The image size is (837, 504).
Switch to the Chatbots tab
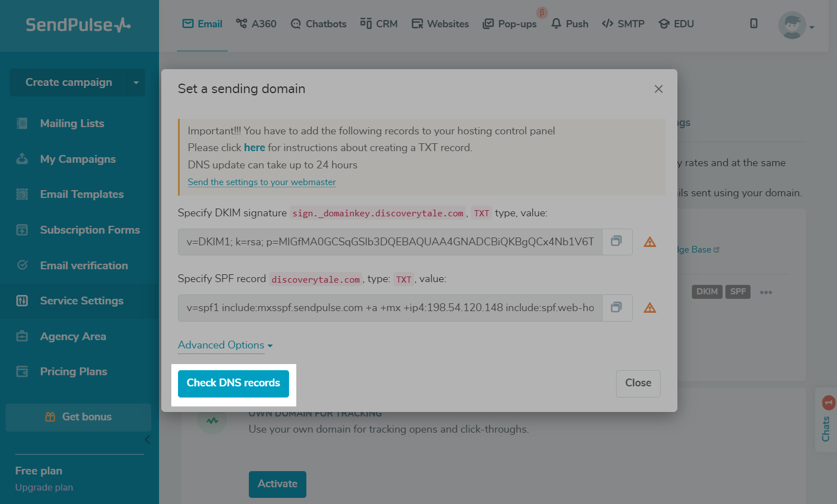(319, 24)
